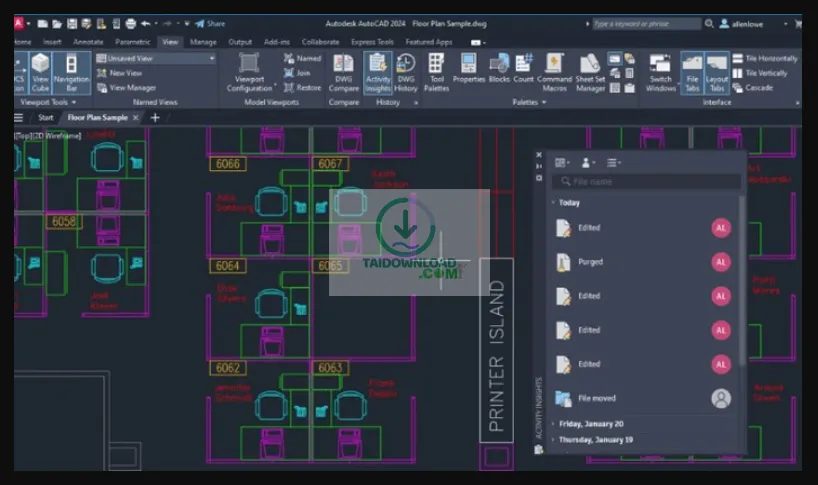Click the keyword search field in title bar
This screenshot has height=485, width=818.
click(x=646, y=23)
